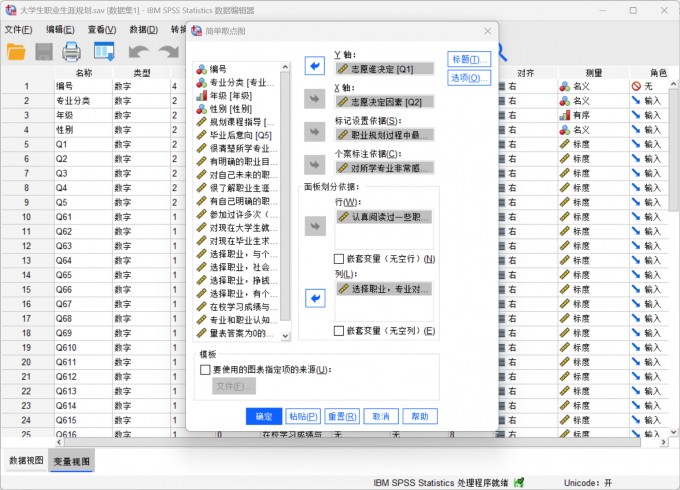Click the 列(L) panel variable entry
This screenshot has width=680, height=490.
pyautogui.click(x=385, y=289)
